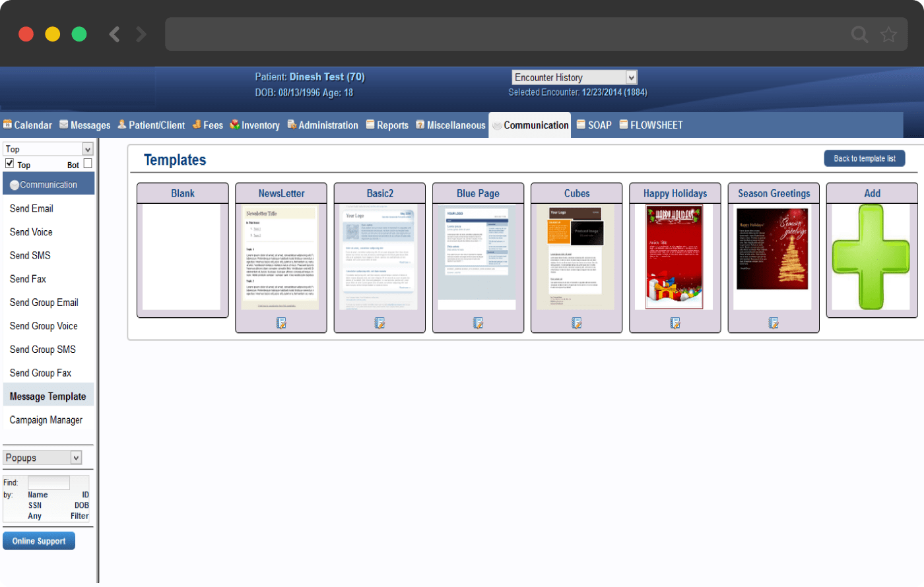Click the ID search filter
Viewport: 924px width, 587px height.
tap(86, 495)
